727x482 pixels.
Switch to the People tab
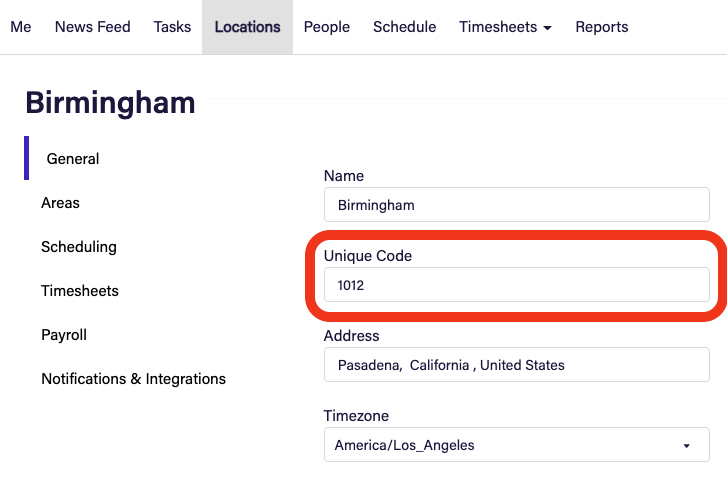click(x=327, y=27)
